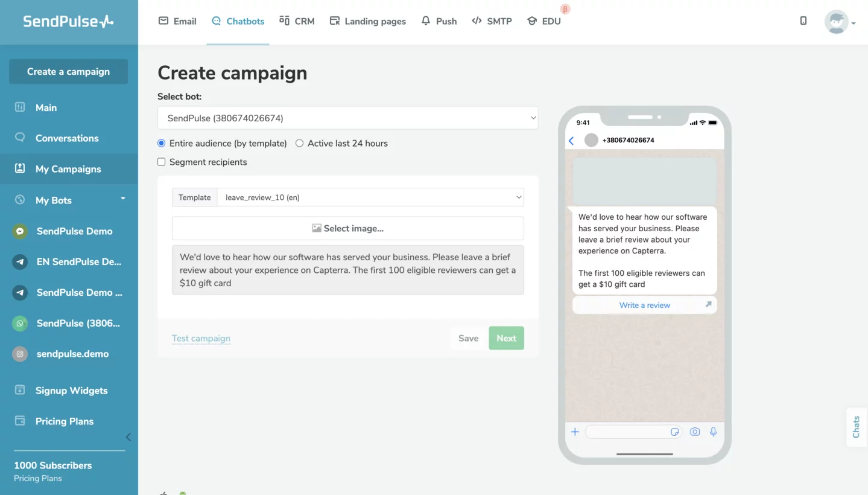
Task: Click the external link arrow beside Write a review
Action: pyautogui.click(x=708, y=304)
